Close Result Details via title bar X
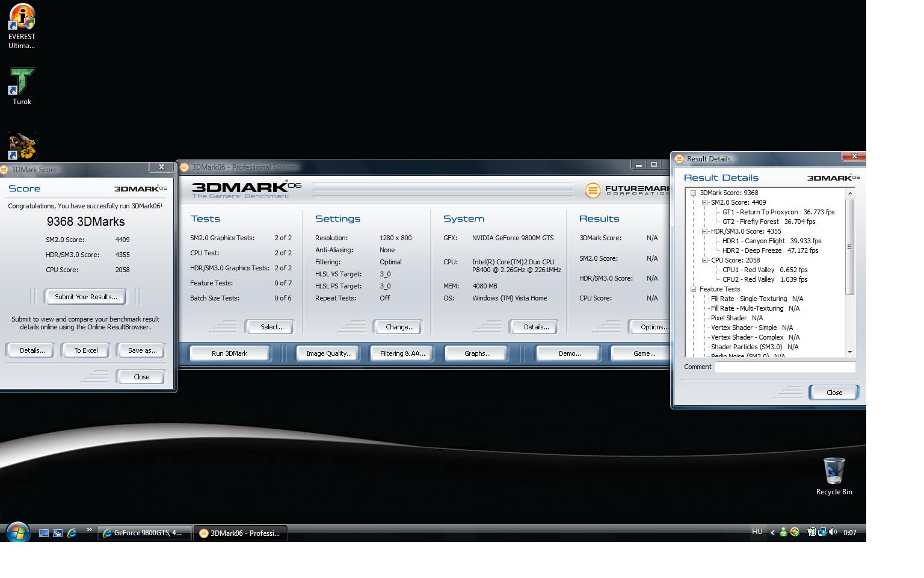 pyautogui.click(x=854, y=156)
